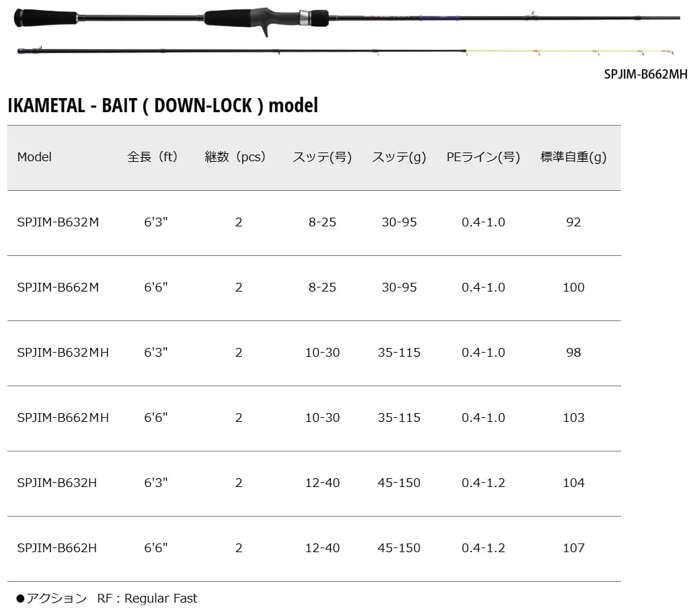
Task: Select the SPJIM-B632MH model name
Action: tap(63, 353)
